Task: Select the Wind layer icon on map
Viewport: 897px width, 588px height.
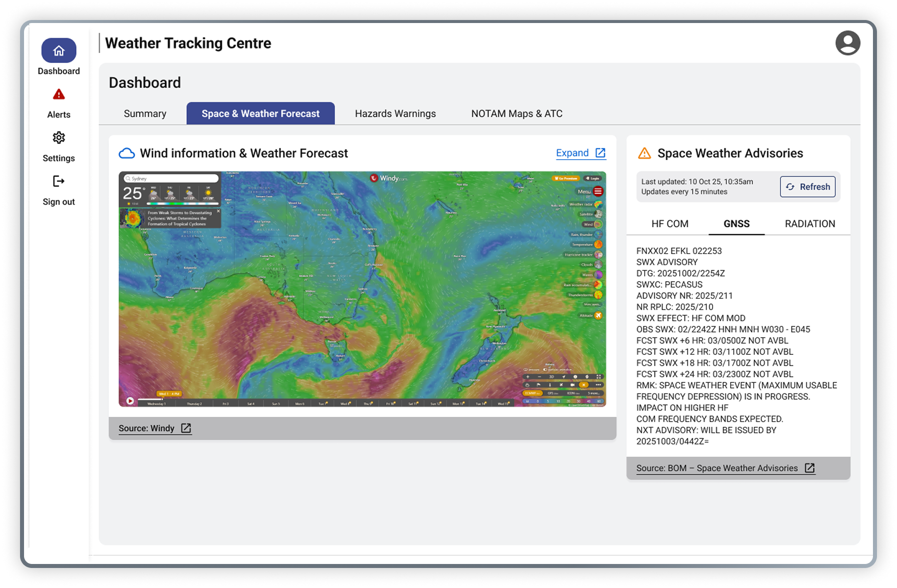Action: [x=598, y=224]
